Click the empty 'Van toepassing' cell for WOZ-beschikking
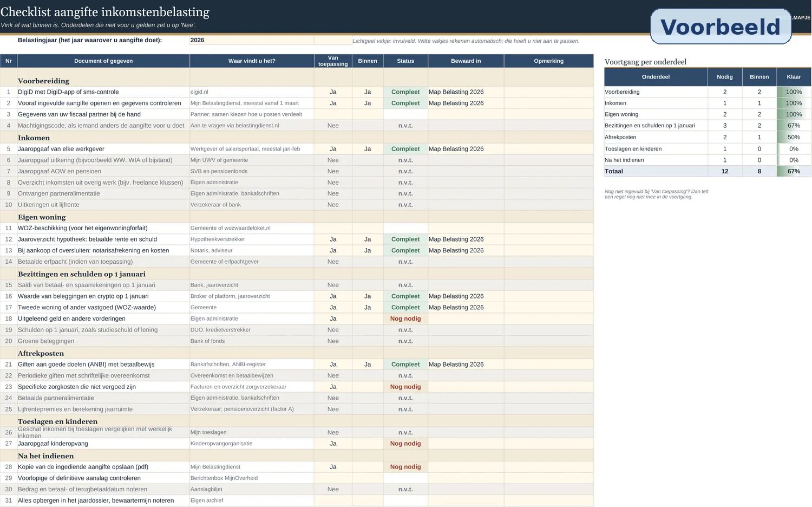812x507 pixels. click(x=333, y=228)
